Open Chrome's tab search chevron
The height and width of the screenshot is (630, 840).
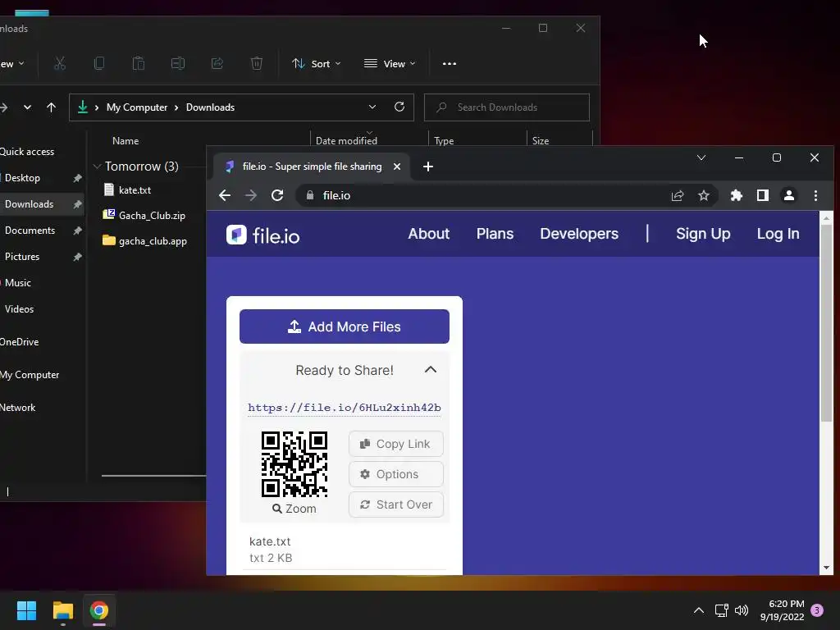click(701, 157)
